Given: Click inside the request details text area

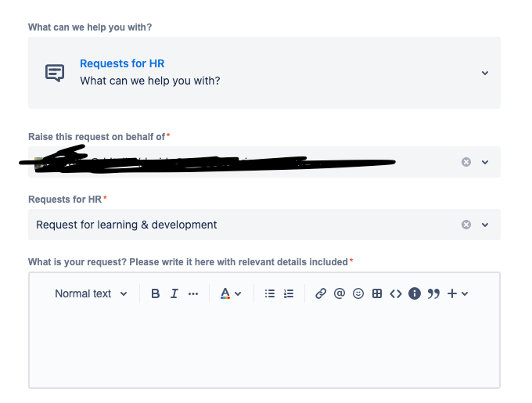Looking at the screenshot, I should [x=264, y=346].
